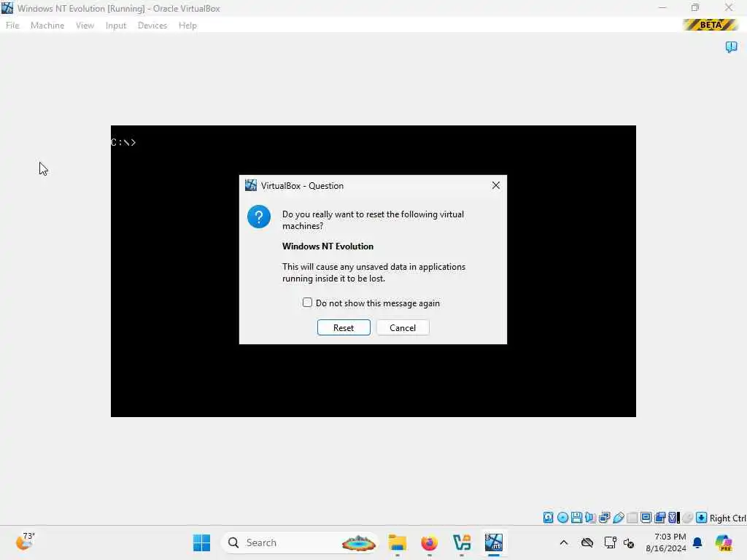The width and height of the screenshot is (747, 560).
Task: Close the VirtualBox Question dialog
Action: pyautogui.click(x=496, y=185)
